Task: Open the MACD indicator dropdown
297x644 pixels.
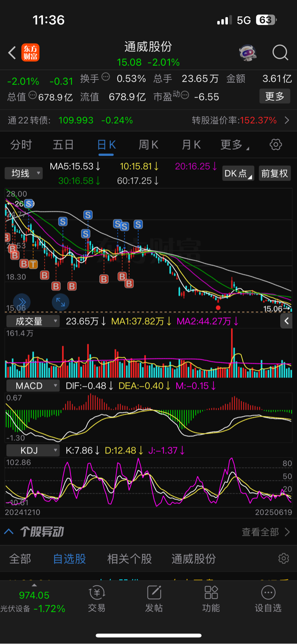Action: [x=32, y=386]
